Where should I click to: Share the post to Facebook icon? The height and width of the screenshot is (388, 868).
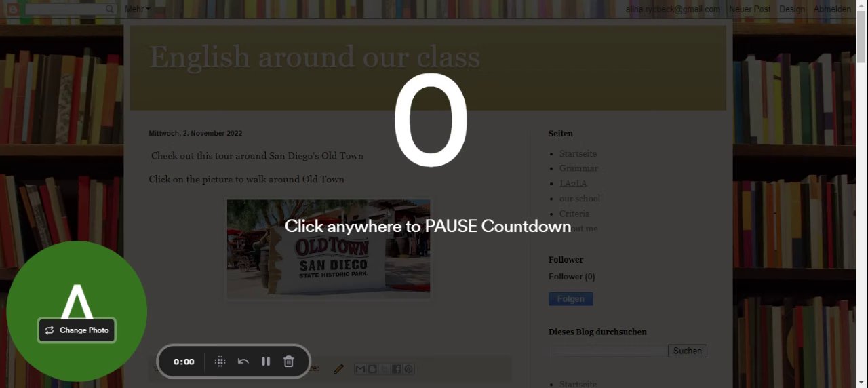point(396,369)
